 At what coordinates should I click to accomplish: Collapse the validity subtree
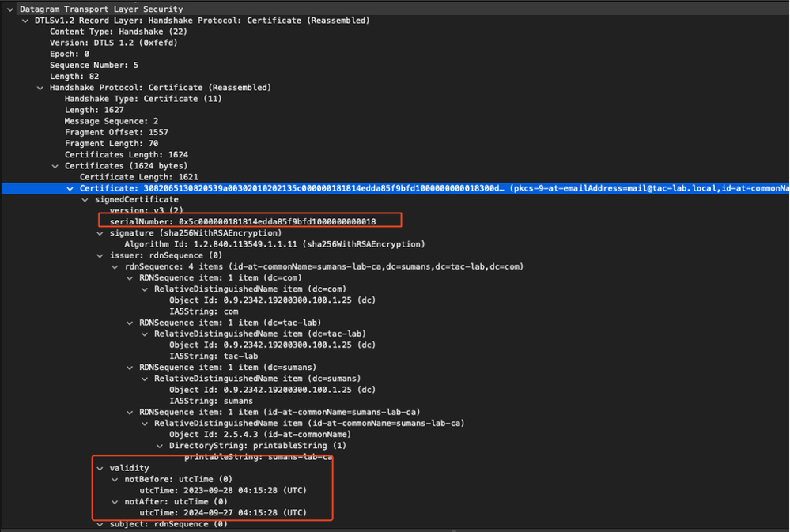click(x=100, y=467)
